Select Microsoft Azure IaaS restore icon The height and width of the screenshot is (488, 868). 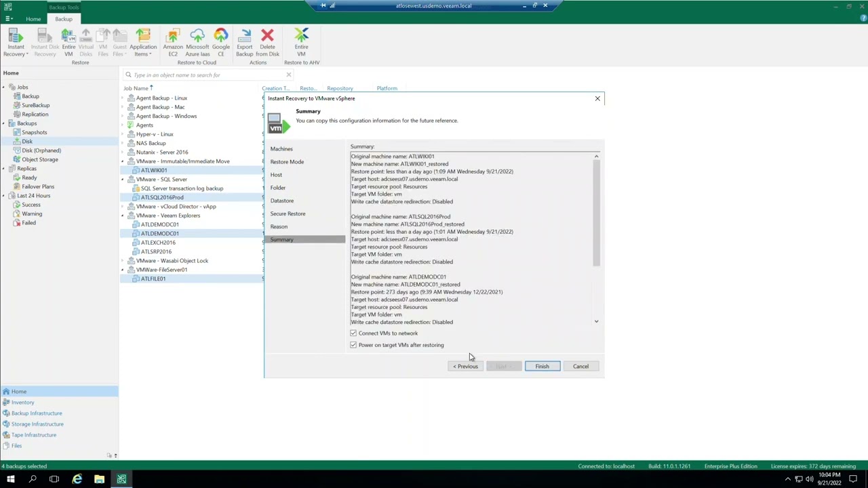[x=197, y=42]
